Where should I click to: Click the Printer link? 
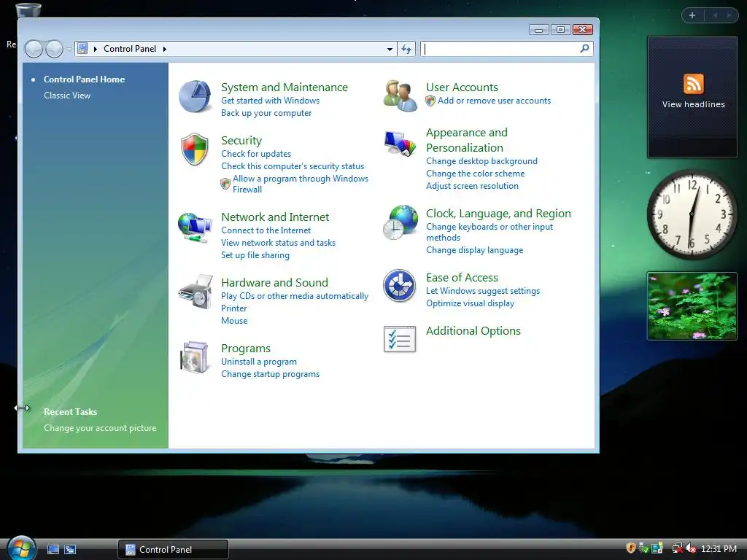(x=233, y=308)
